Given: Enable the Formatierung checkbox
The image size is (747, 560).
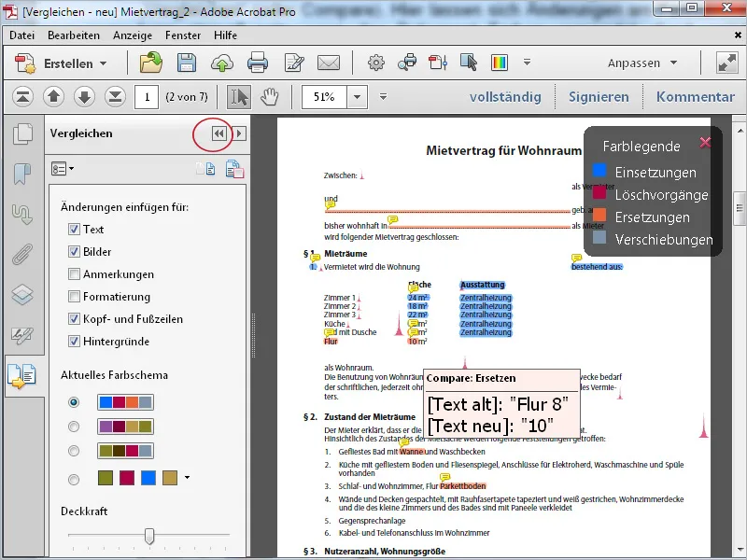Looking at the screenshot, I should pos(74,296).
